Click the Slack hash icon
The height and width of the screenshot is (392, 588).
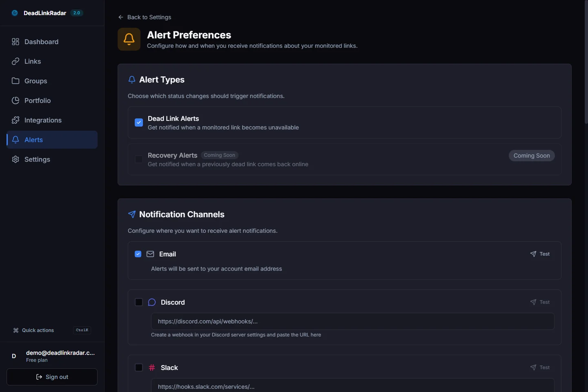click(152, 367)
